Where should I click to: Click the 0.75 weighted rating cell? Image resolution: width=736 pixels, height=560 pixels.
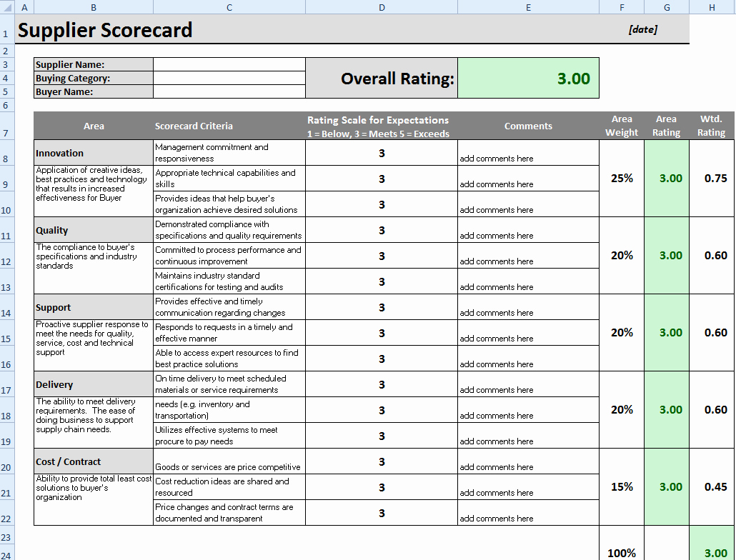[x=712, y=179]
